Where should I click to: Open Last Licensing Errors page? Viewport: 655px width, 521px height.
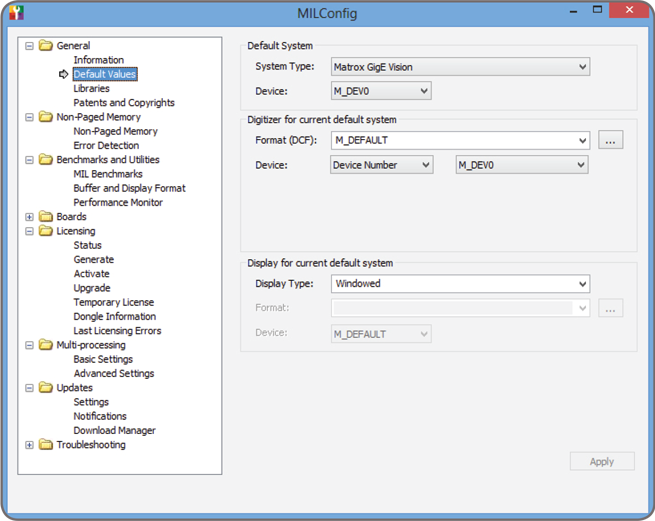tap(117, 330)
